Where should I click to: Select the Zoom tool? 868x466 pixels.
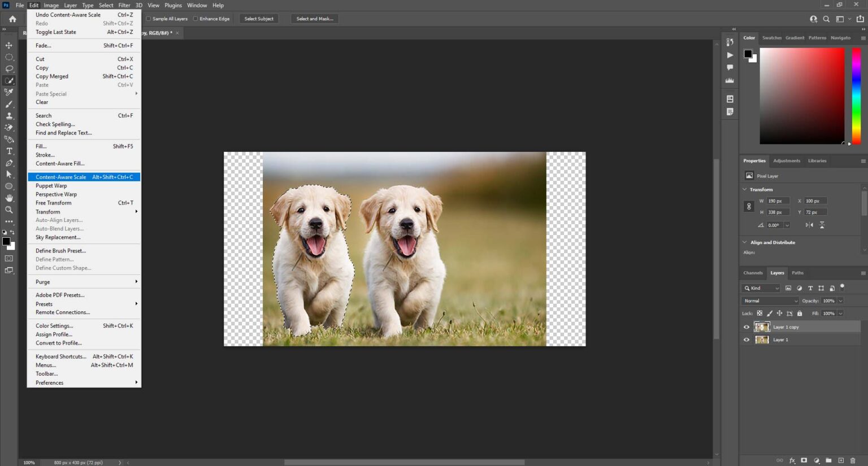click(8, 209)
